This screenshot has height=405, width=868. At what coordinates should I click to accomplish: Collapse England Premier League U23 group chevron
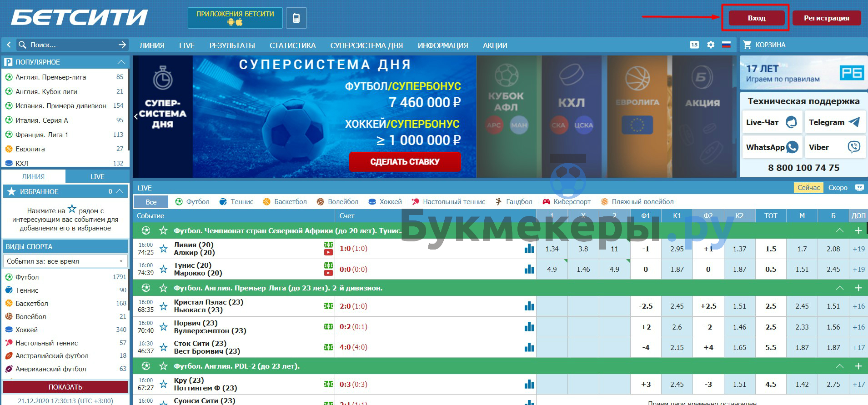pos(840,288)
